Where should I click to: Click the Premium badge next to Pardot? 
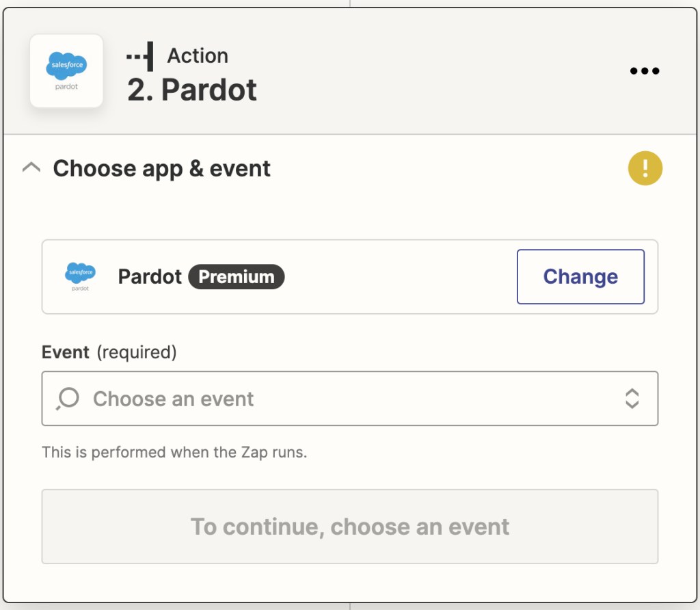pos(236,276)
